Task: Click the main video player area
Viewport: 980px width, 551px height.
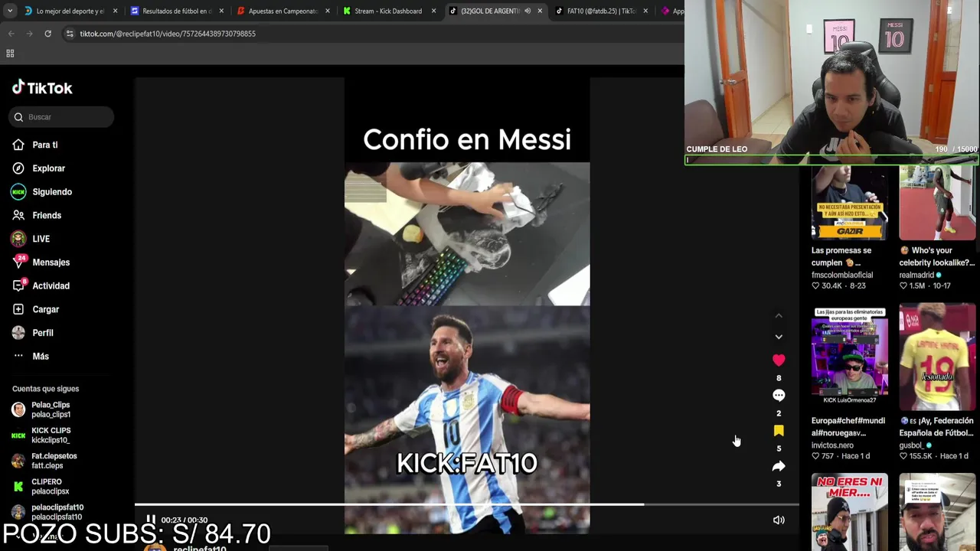Action: pyautogui.click(x=467, y=305)
